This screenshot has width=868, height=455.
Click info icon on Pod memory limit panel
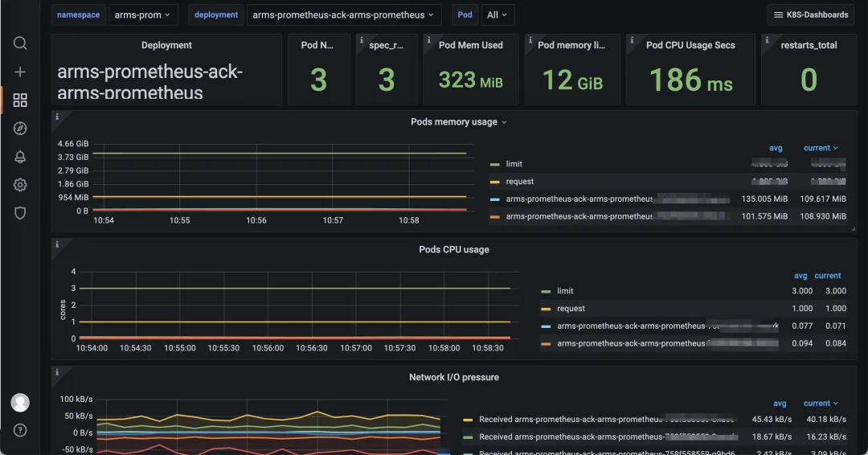coord(530,40)
